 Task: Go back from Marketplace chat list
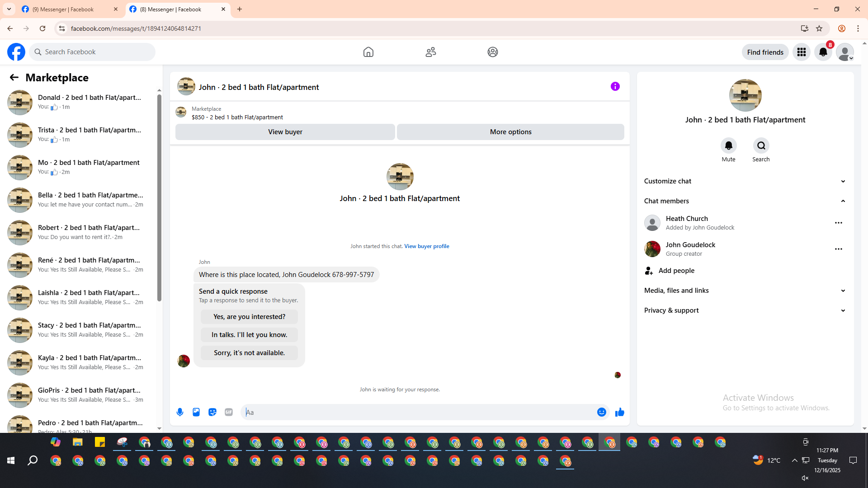[x=14, y=77]
